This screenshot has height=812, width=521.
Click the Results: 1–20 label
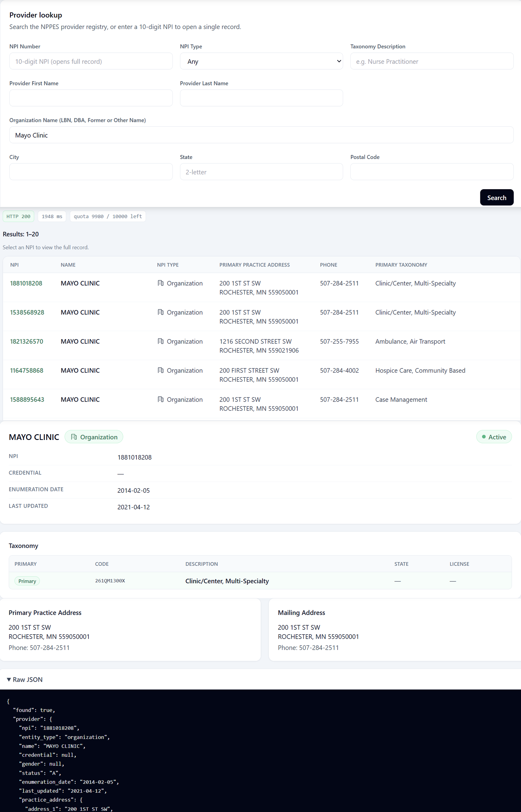[21, 234]
